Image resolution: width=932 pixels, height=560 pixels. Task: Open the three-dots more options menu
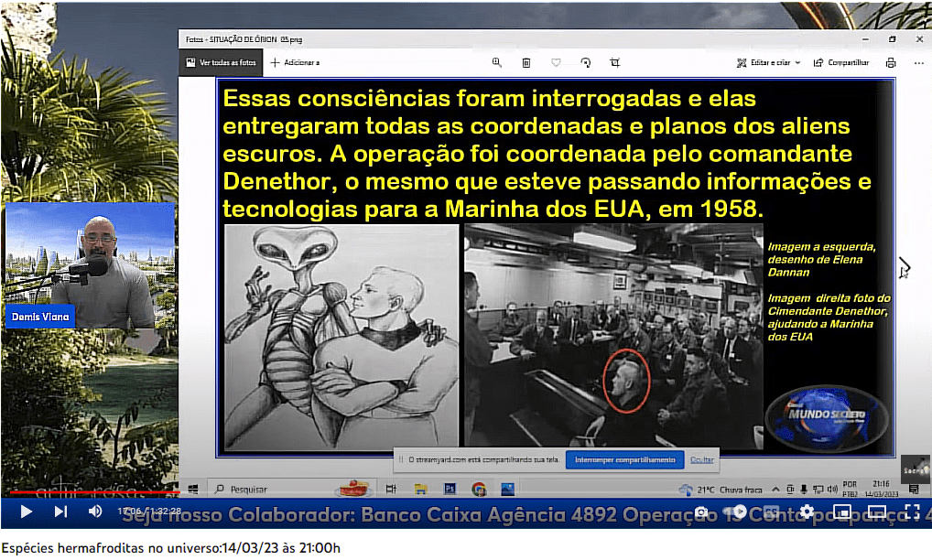918,62
